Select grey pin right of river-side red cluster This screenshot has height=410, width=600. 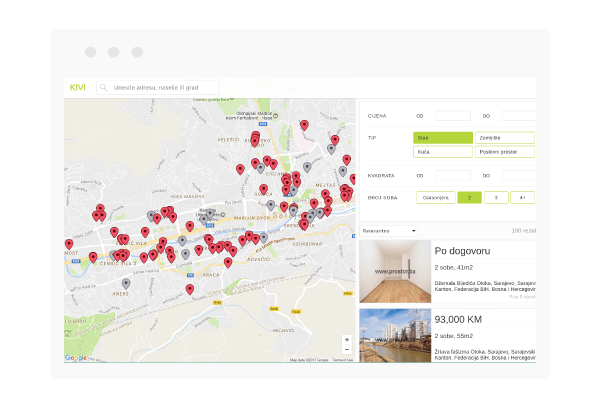point(264,238)
